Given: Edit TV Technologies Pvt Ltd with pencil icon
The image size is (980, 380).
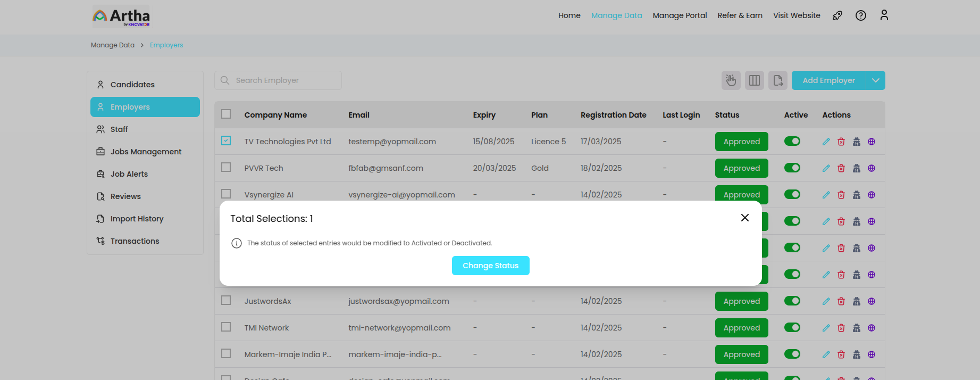Looking at the screenshot, I should [826, 142].
